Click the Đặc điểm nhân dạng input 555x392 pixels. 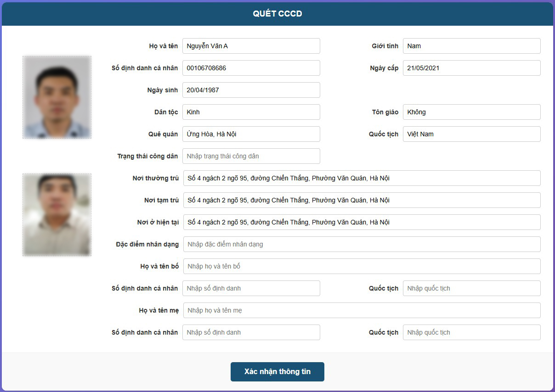(x=362, y=244)
